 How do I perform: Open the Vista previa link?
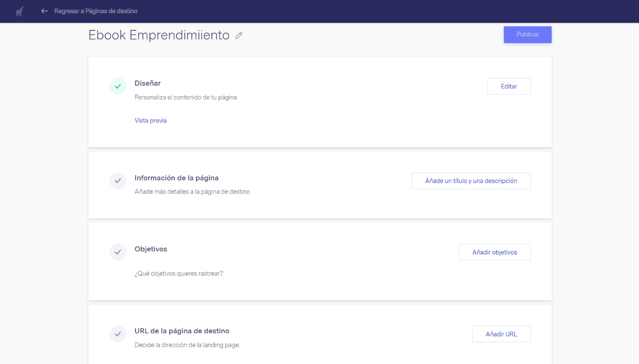[x=151, y=120]
